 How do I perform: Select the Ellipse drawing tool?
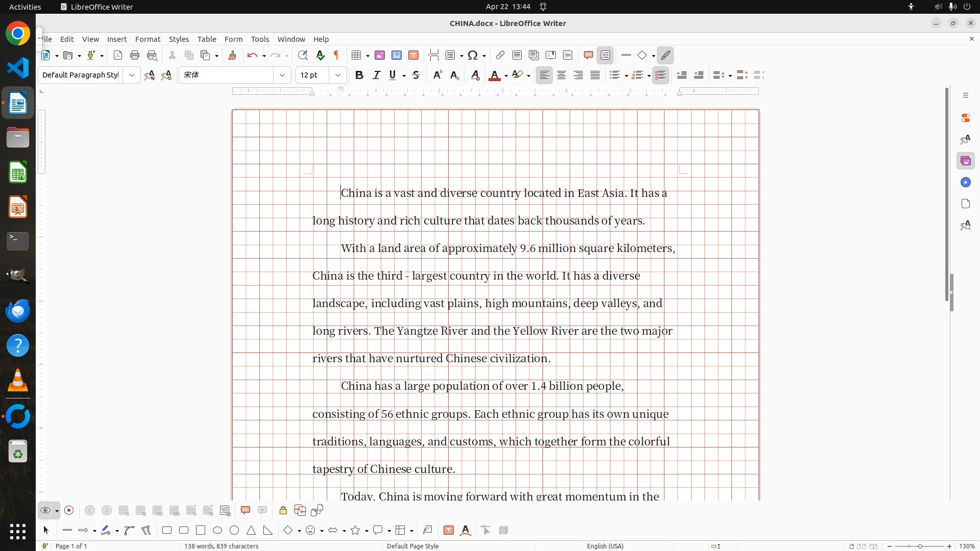(x=217, y=531)
